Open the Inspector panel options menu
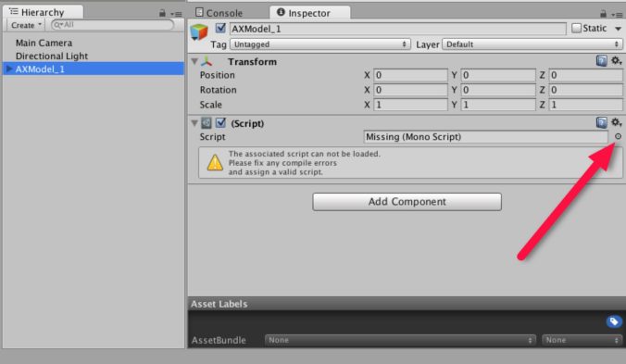626x364 pixels. 618,15
